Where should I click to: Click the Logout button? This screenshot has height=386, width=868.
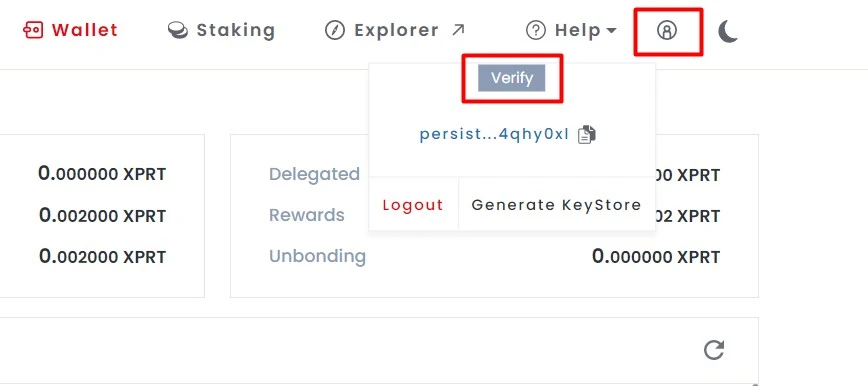click(413, 205)
